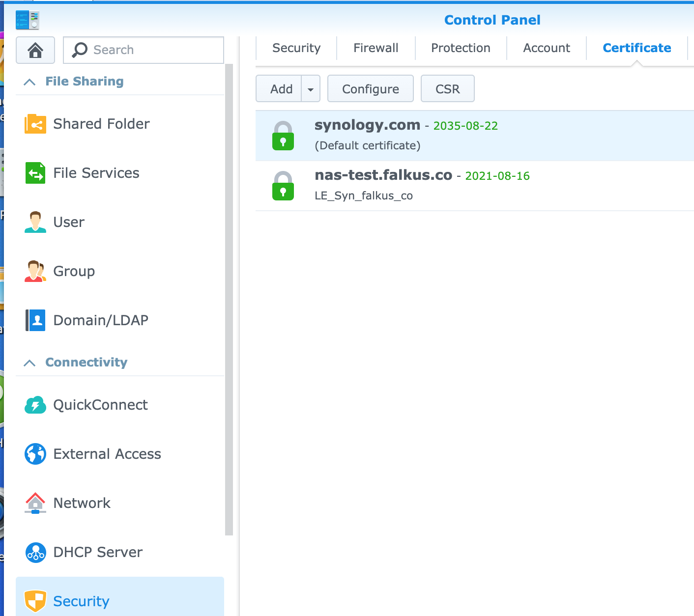The height and width of the screenshot is (616, 694).
Task: Select the File Services icon
Action: click(35, 173)
